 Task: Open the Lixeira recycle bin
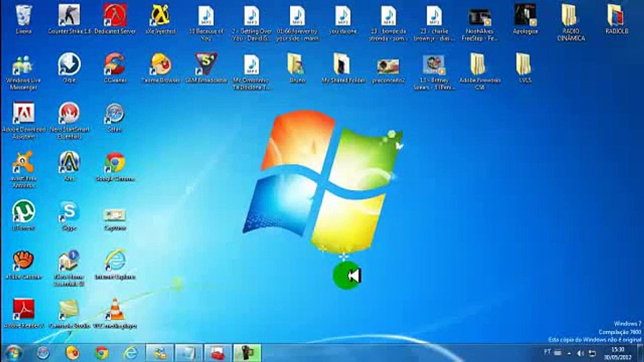pos(24,20)
